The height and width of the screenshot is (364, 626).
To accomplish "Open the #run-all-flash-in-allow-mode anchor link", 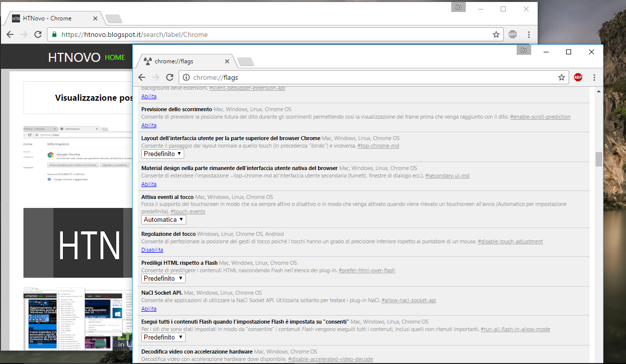I will coord(515,329).
